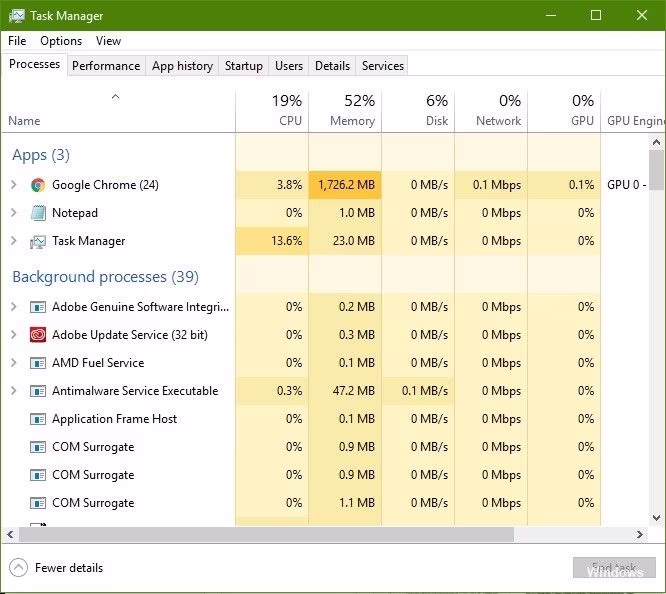
Task: Open the Startup tab
Action: (x=243, y=66)
